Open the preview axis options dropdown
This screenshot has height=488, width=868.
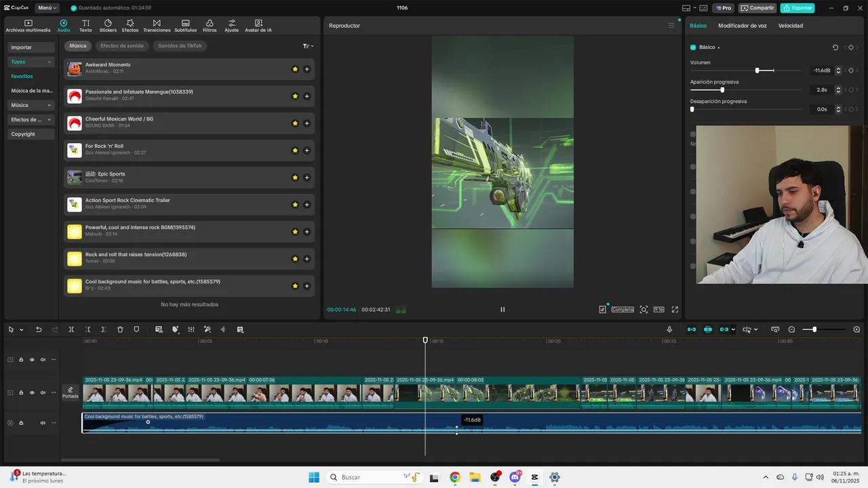click(x=755, y=330)
